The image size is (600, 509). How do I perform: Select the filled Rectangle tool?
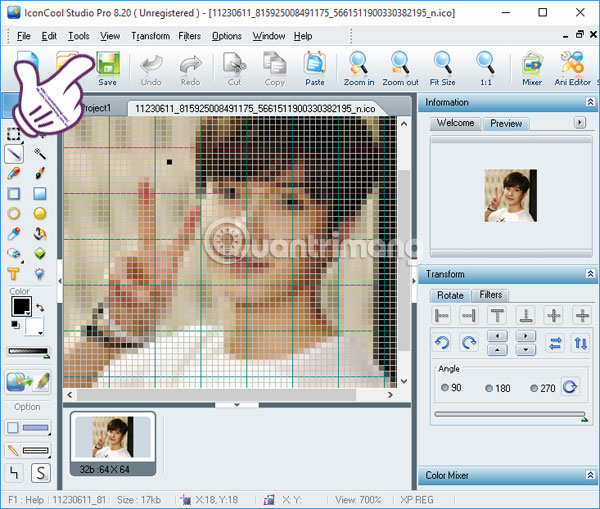pyautogui.click(x=39, y=194)
